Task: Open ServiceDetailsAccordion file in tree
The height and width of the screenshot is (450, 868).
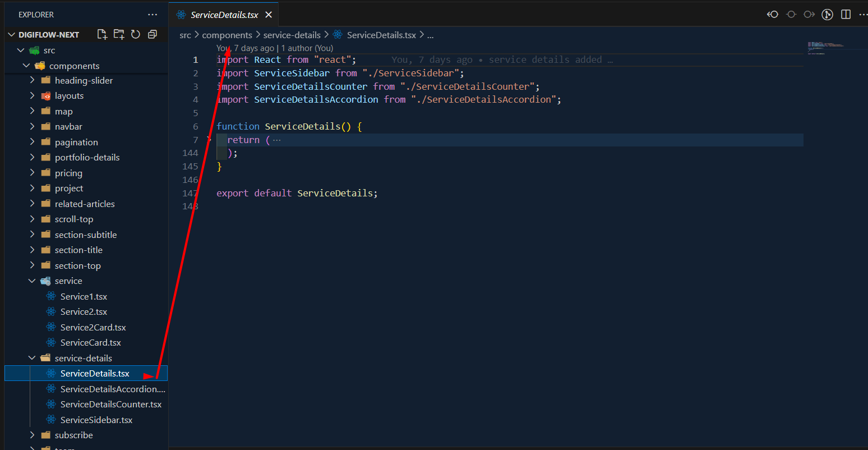Action: (113, 389)
